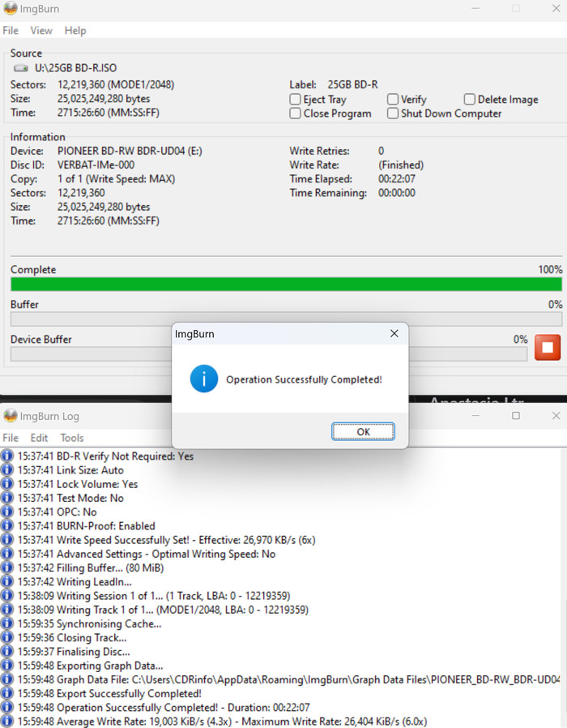Open the View menu

tap(41, 31)
